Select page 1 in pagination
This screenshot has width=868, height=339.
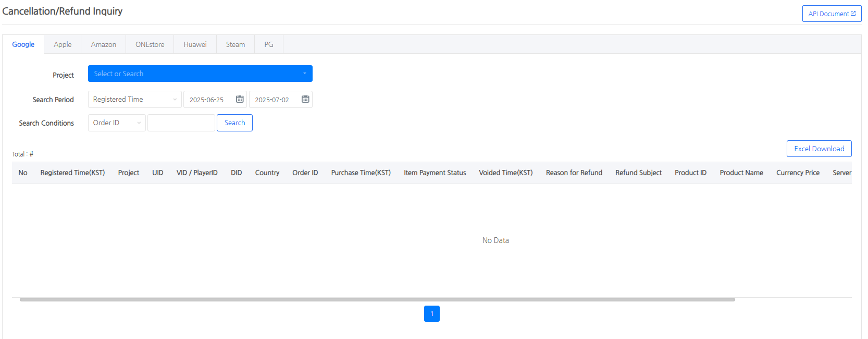pos(431,314)
